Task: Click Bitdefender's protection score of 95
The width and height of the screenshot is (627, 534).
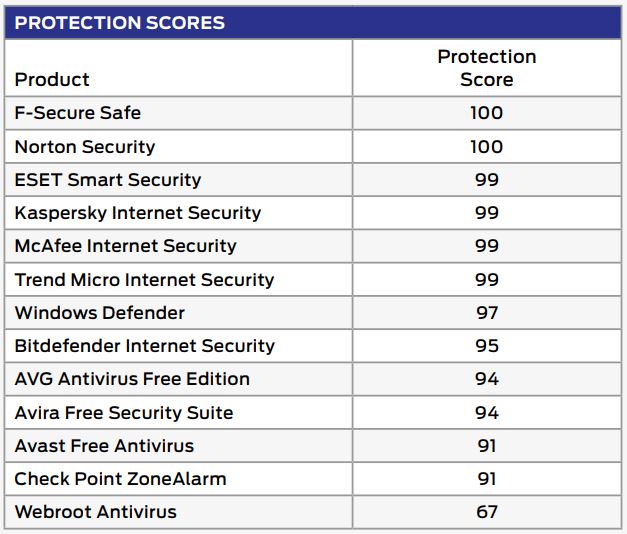Action: (x=487, y=346)
